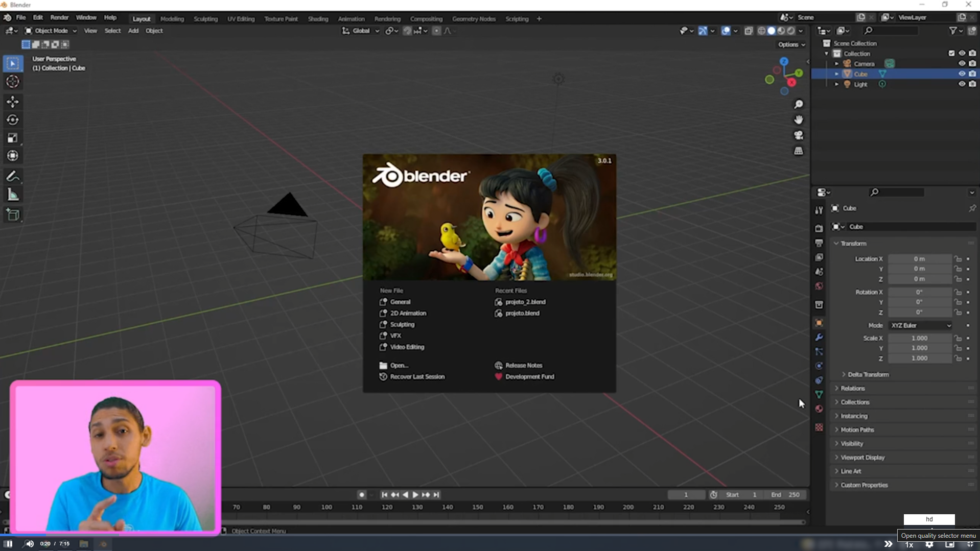980x551 pixels.
Task: Open the View Layer properties tab
Action: 819,257
